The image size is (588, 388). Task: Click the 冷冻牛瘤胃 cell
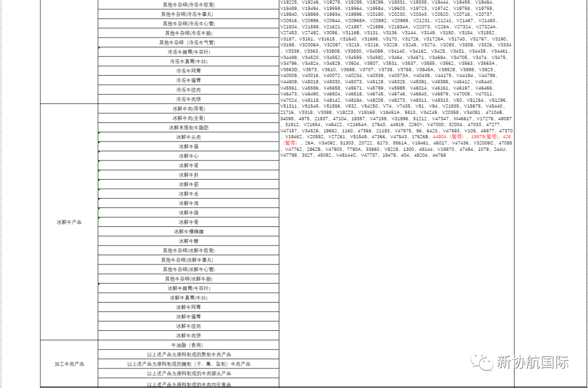coord(188,80)
